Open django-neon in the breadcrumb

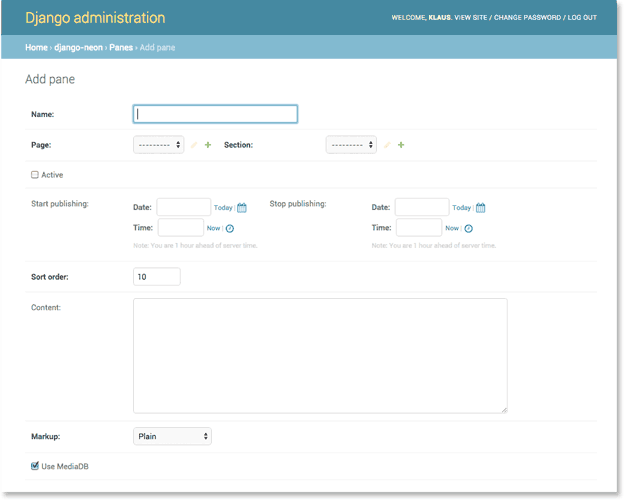pos(78,47)
